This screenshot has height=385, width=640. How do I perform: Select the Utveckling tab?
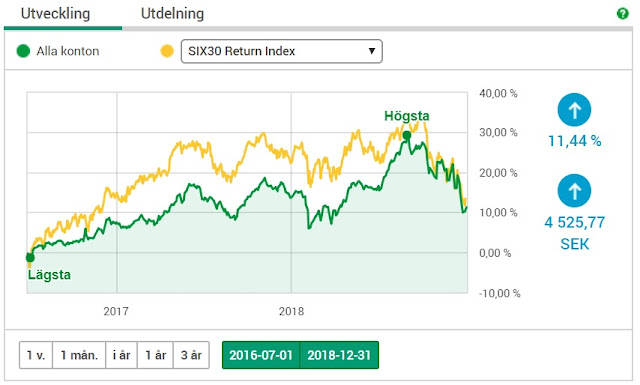[x=56, y=13]
